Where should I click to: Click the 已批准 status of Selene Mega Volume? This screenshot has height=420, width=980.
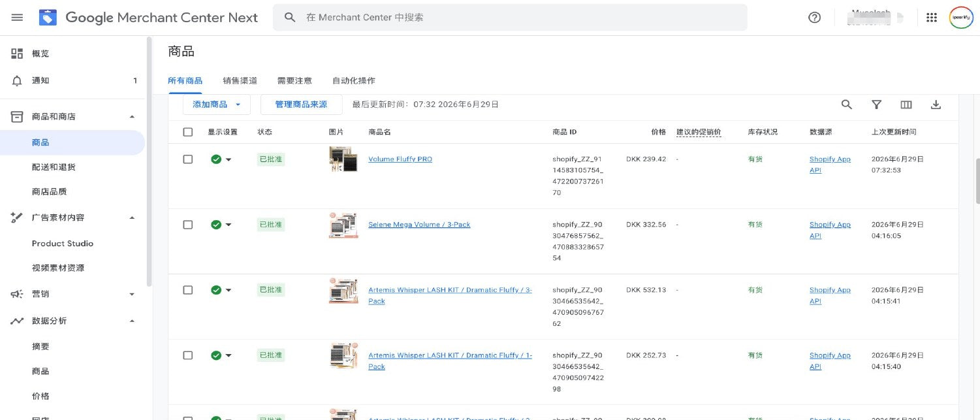click(x=271, y=225)
